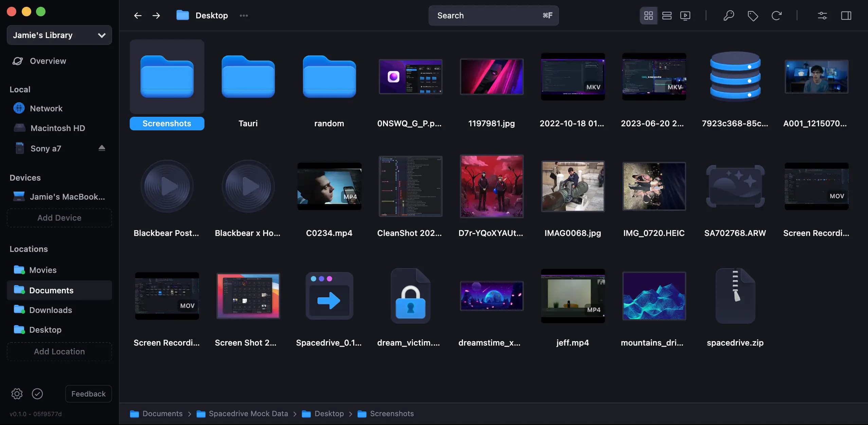
Task: Switch to media view layout
Action: (685, 16)
